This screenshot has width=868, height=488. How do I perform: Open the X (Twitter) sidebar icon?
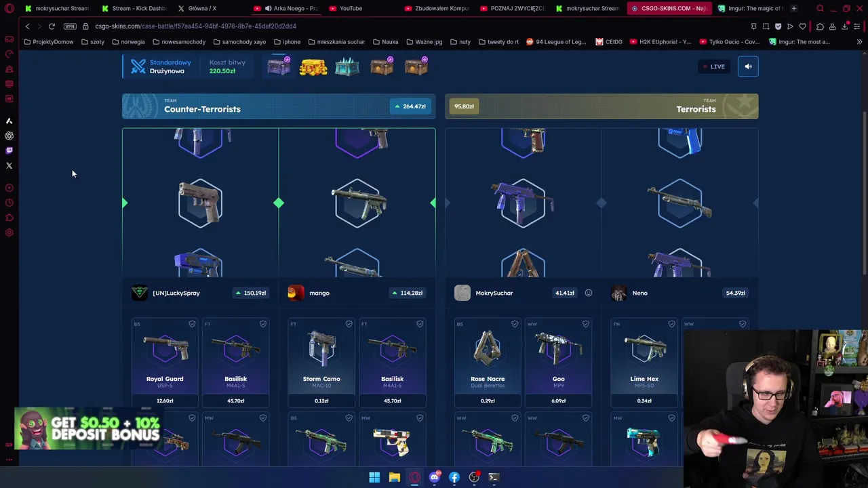click(x=9, y=165)
